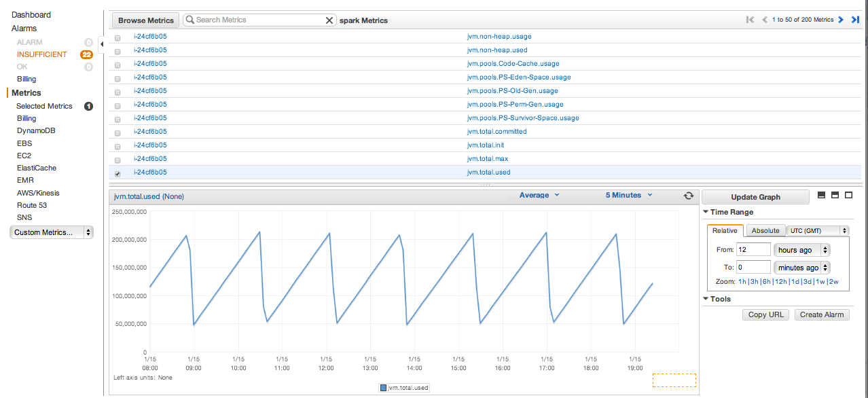Image resolution: width=868 pixels, height=398 pixels.
Task: Open the Custom Metrics dropdown
Action: [x=52, y=232]
